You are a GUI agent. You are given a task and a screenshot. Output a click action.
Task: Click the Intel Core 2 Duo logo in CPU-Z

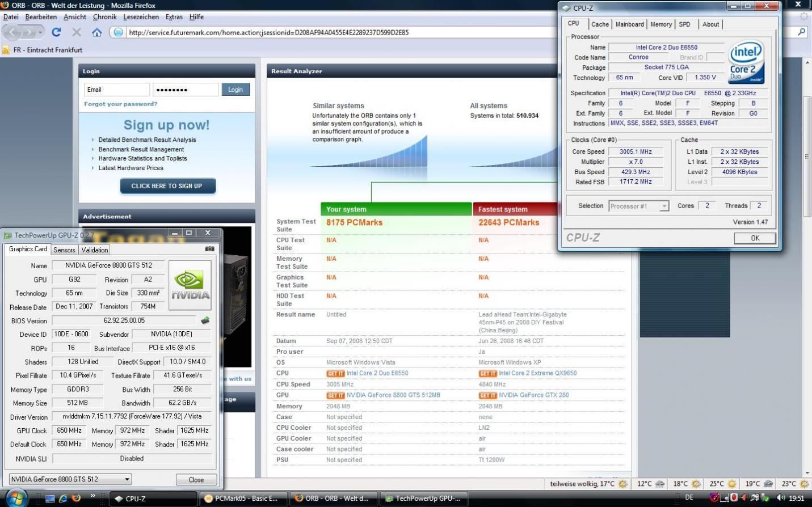click(x=746, y=62)
